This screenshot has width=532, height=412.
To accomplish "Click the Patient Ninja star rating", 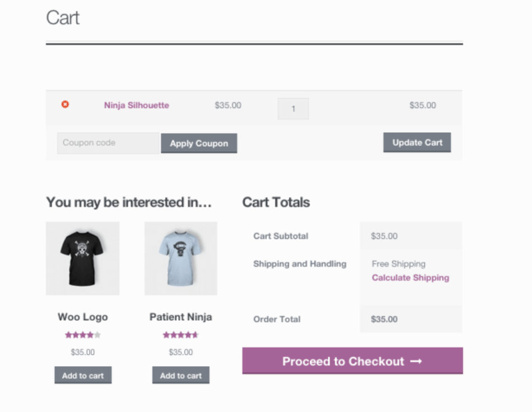I will [180, 335].
